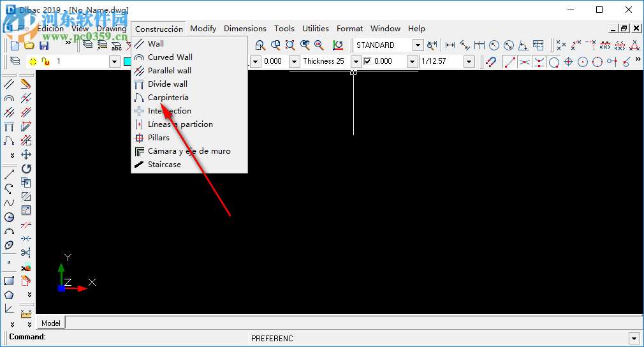Toggle intersection snap button

coord(524,62)
